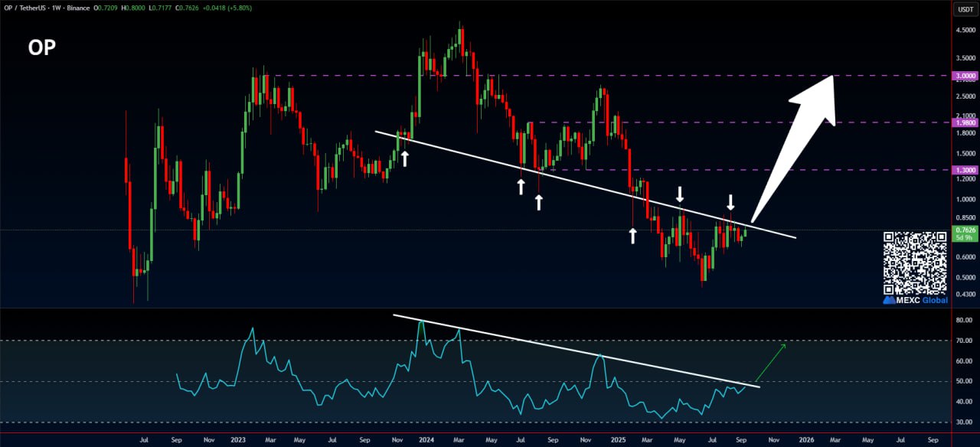Click the down arrow near May 2025
This screenshot has width=980, height=447.
(x=680, y=194)
